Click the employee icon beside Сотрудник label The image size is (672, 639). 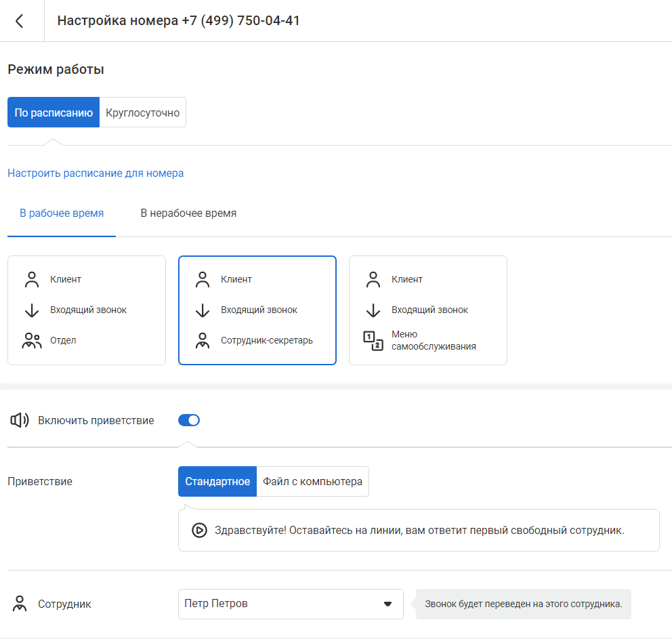[20, 604]
